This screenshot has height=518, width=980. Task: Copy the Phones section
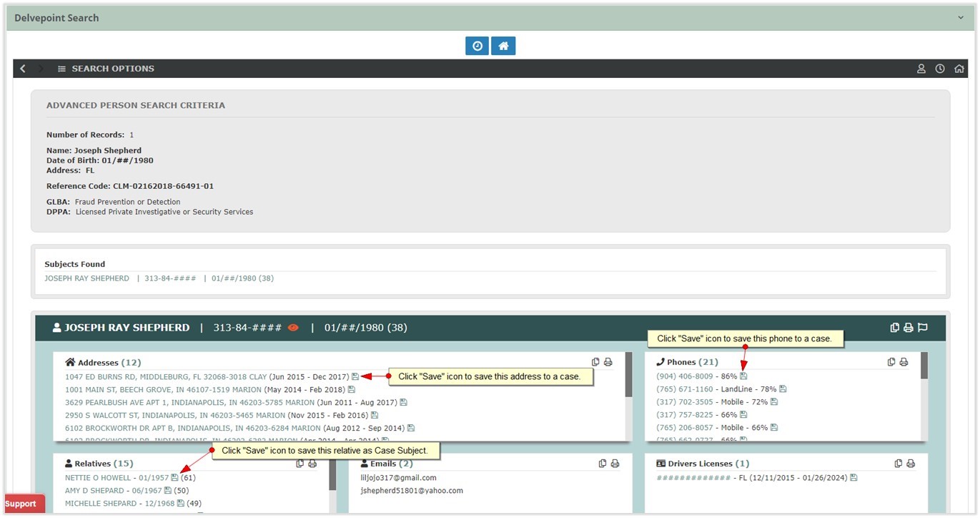pyautogui.click(x=891, y=362)
